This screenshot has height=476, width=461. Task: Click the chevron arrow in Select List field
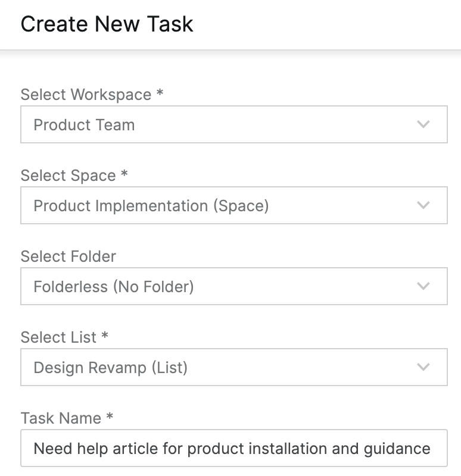pyautogui.click(x=423, y=368)
